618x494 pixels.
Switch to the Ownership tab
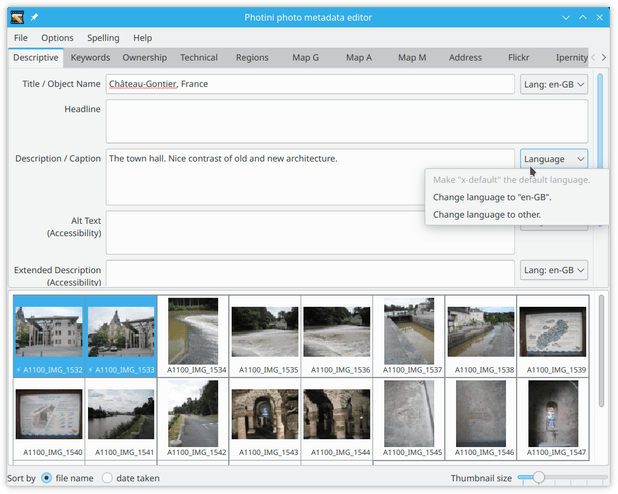point(144,58)
